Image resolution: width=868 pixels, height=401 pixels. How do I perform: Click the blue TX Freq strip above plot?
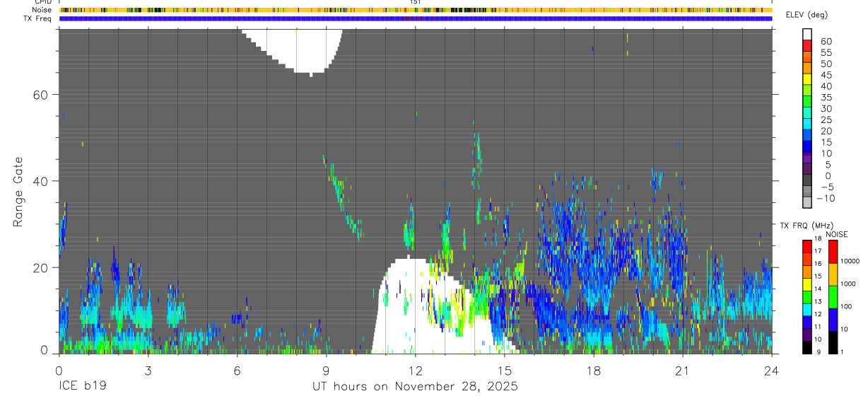pyautogui.click(x=415, y=18)
